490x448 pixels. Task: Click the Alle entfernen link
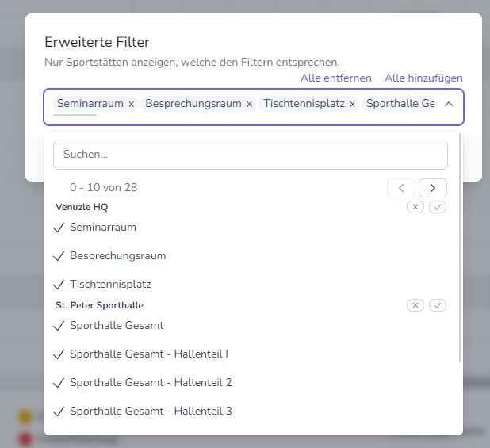(x=336, y=78)
